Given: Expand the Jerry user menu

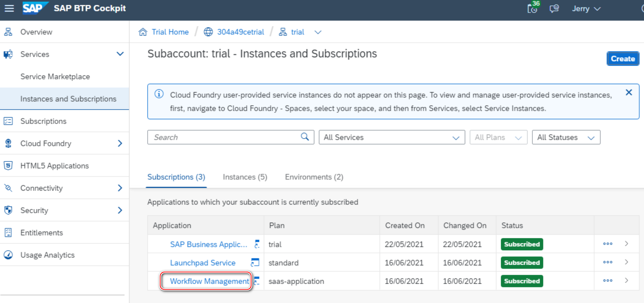Looking at the screenshot, I should tap(586, 9).
